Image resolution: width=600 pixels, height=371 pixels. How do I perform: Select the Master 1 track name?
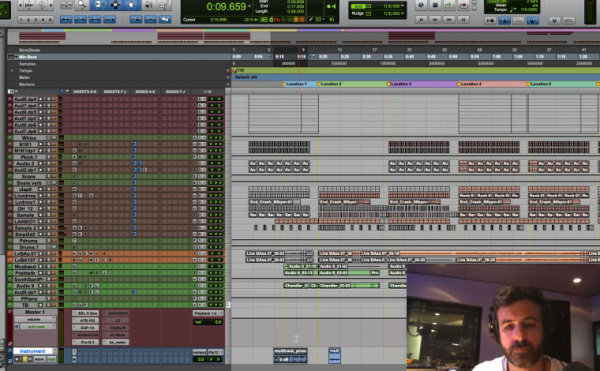coord(35,312)
